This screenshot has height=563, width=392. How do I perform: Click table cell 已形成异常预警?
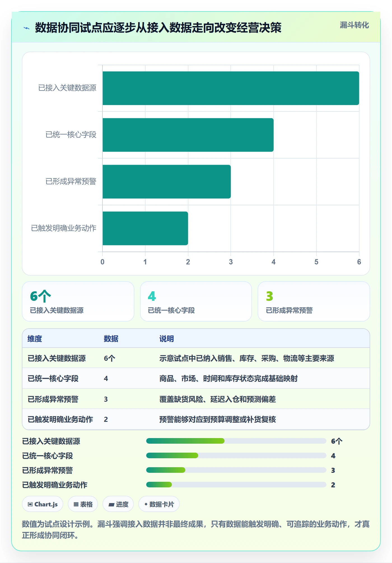pyautogui.click(x=53, y=399)
